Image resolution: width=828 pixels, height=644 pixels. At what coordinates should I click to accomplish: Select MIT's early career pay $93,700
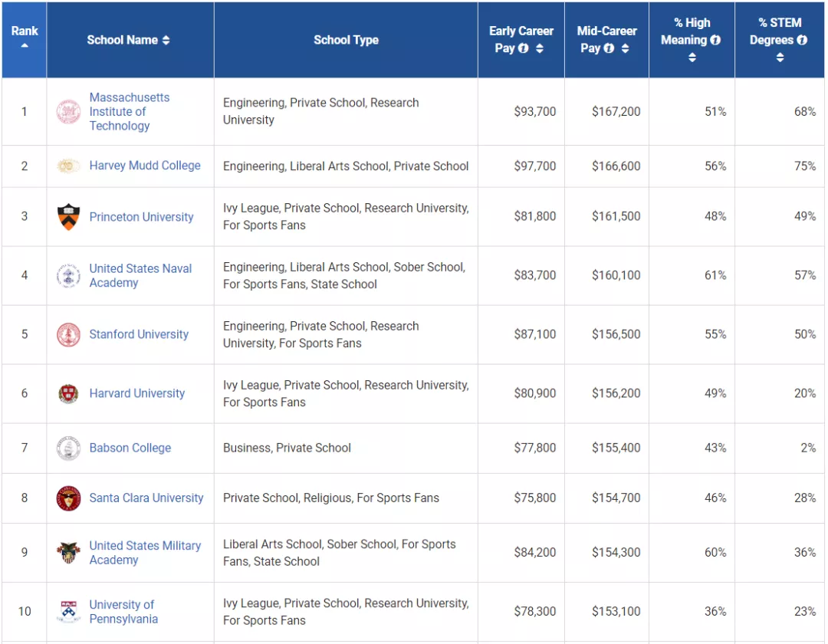coord(535,111)
